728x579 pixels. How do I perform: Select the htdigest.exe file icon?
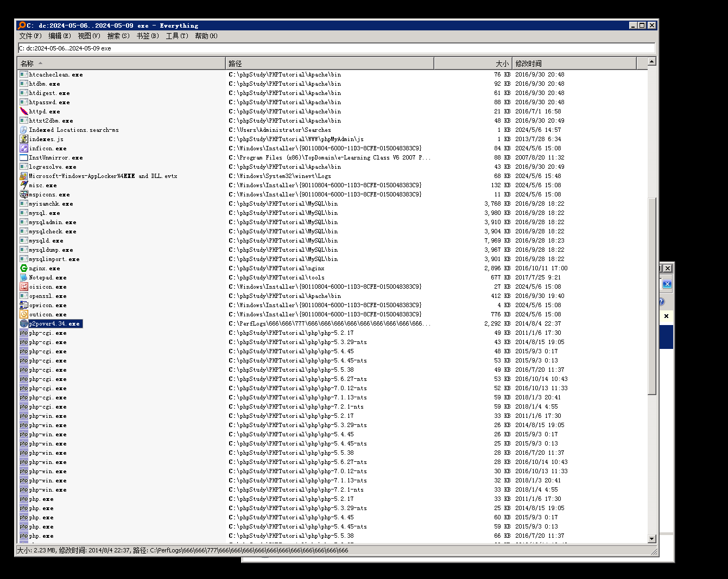(24, 93)
